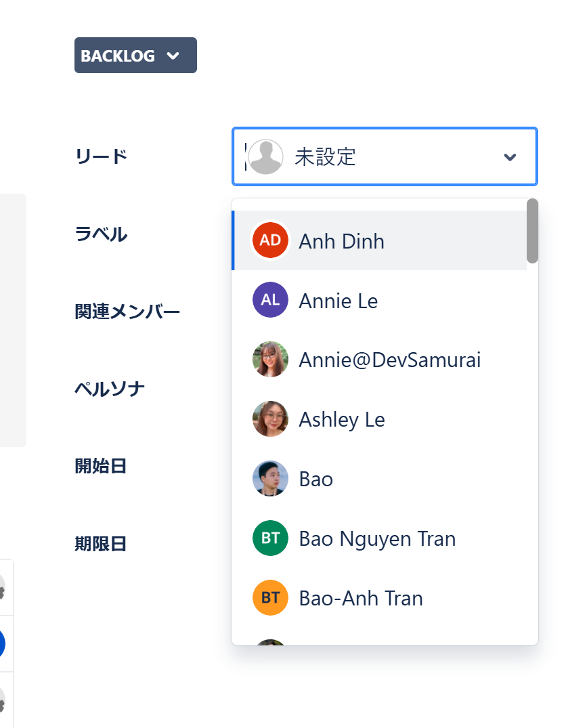Viewport: 568px width, 728px height.
Task: Click Bao-Anh Tran's orange BT avatar
Action: coord(270,598)
